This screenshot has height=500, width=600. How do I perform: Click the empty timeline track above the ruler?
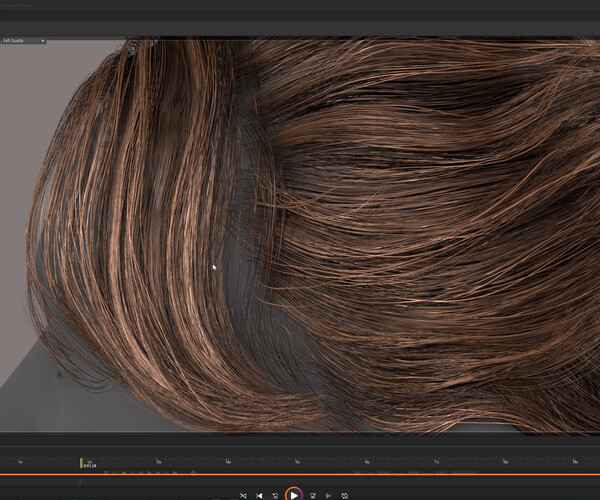300,443
